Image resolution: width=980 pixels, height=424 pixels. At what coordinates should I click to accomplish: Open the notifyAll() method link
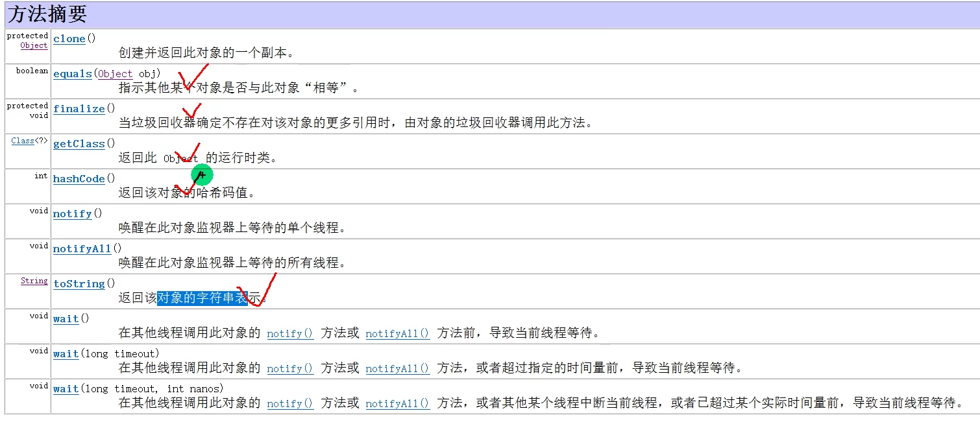click(82, 249)
